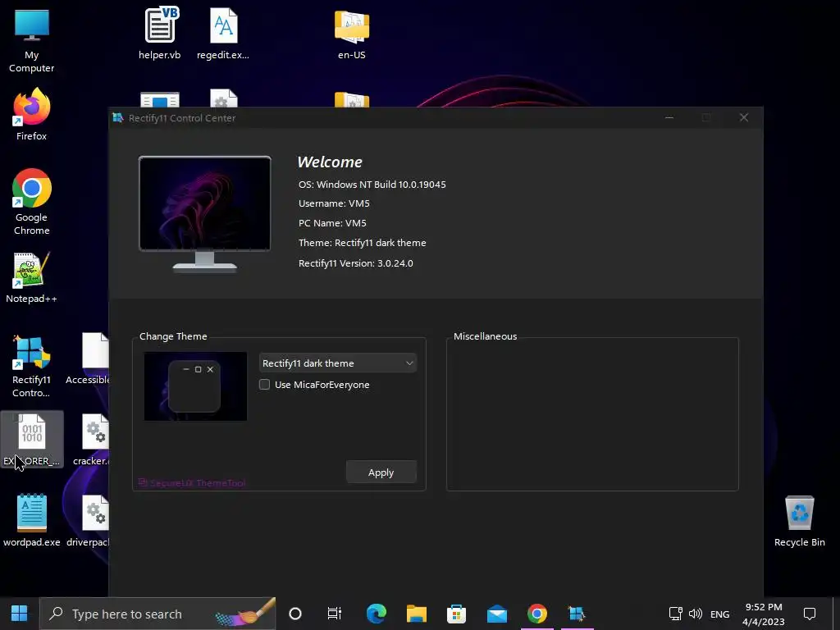The width and height of the screenshot is (840, 630).
Task: Close the Rectify11 Control Center window
Action: [743, 117]
